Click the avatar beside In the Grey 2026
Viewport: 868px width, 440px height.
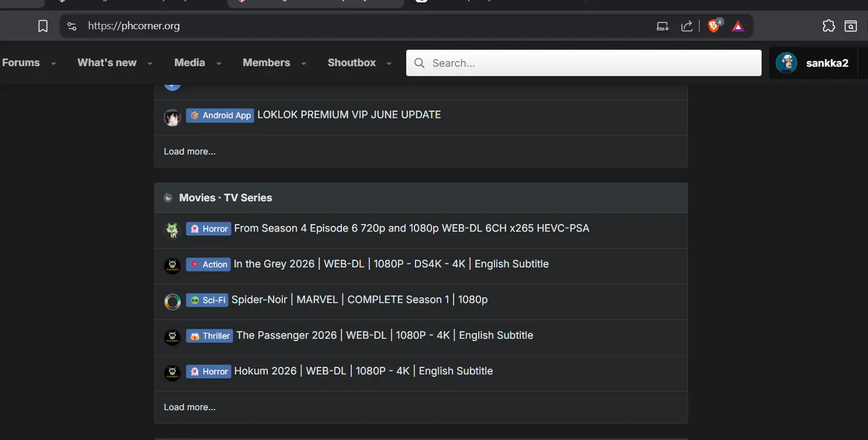coord(172,266)
